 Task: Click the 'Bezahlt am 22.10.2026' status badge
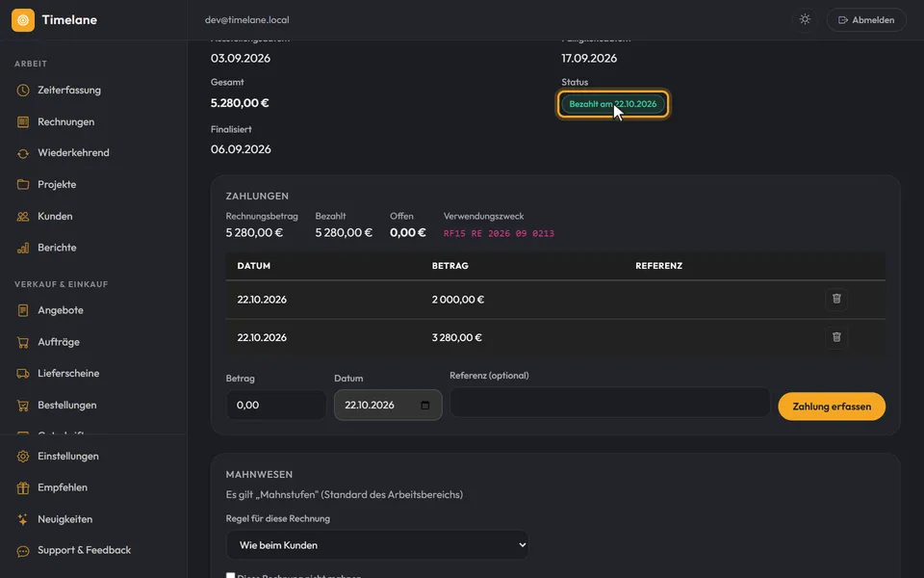tap(613, 104)
